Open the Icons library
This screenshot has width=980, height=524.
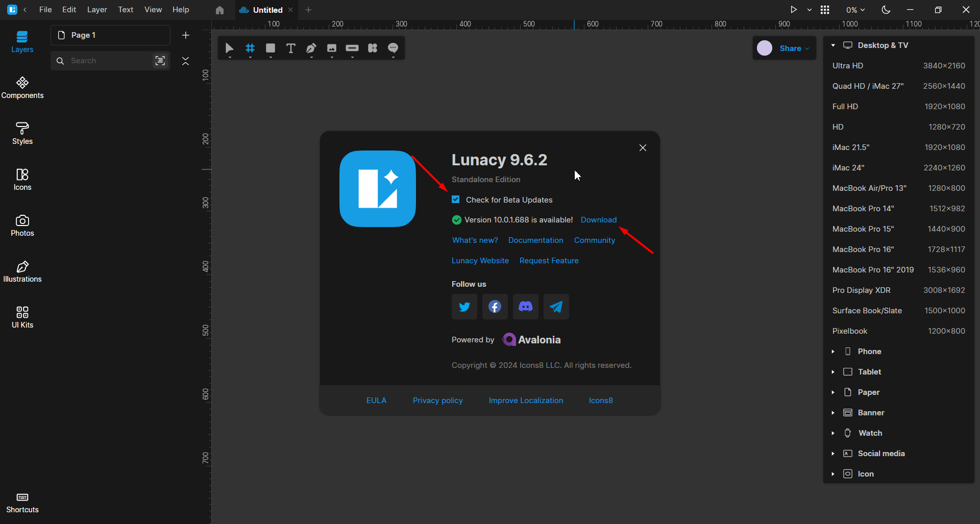(22, 180)
